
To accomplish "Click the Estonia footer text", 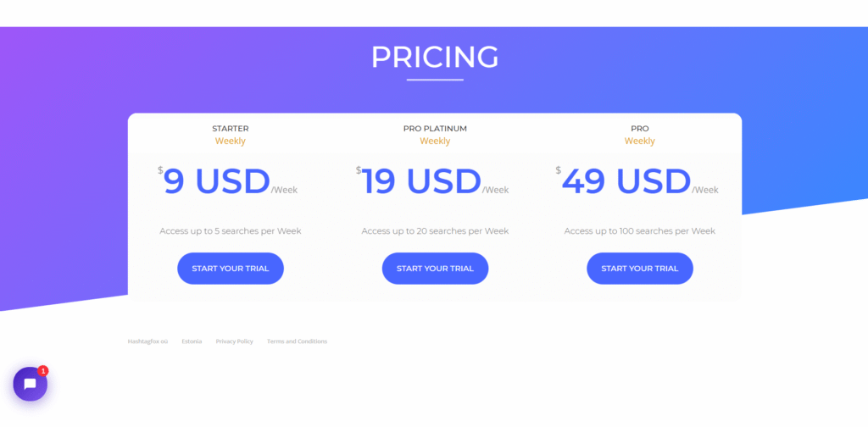I will tap(192, 341).
